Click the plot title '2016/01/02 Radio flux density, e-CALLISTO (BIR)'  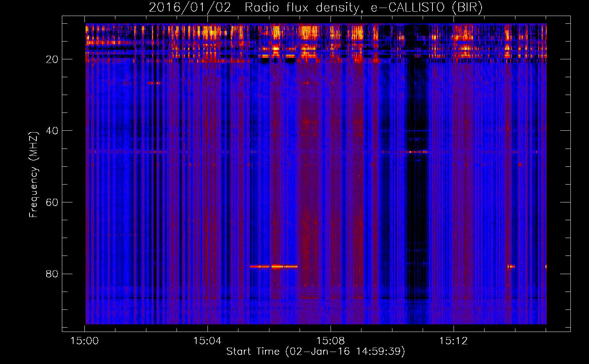point(316,7)
